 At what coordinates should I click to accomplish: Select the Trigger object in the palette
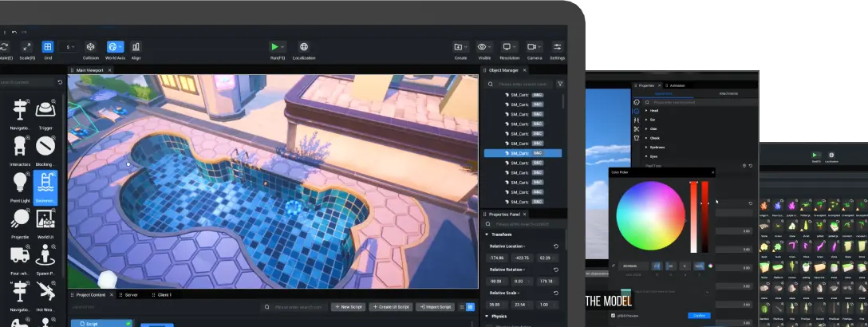point(45,109)
